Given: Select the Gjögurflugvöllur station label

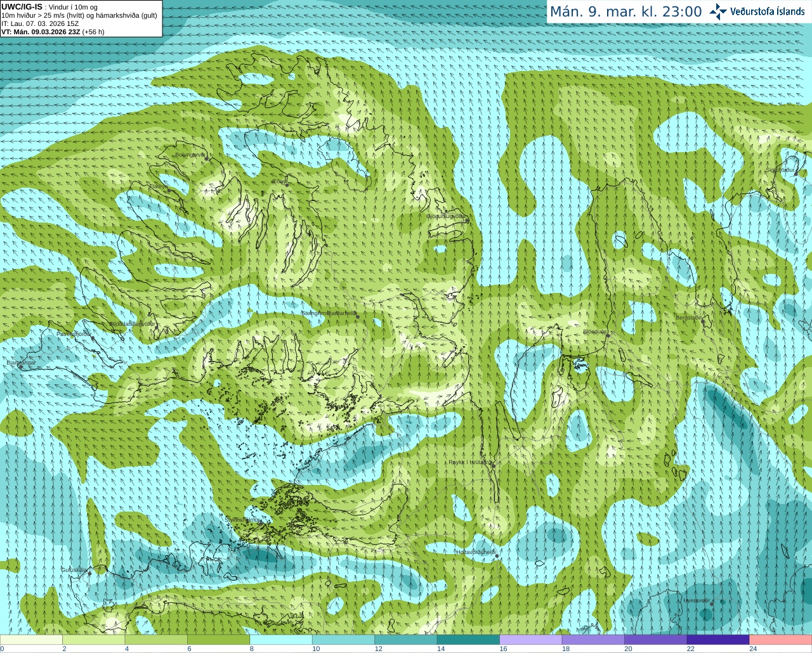Looking at the screenshot, I should click(x=447, y=216).
